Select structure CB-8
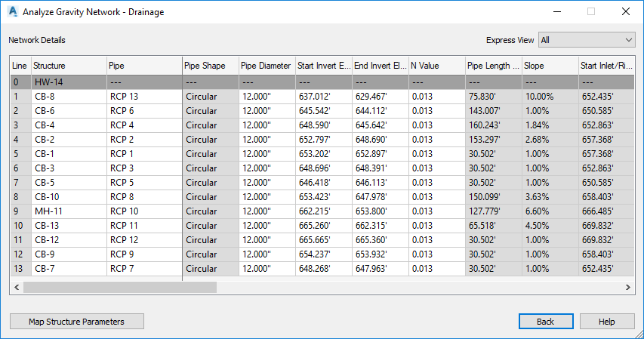Viewport: 644px width, 339px height. (69, 97)
